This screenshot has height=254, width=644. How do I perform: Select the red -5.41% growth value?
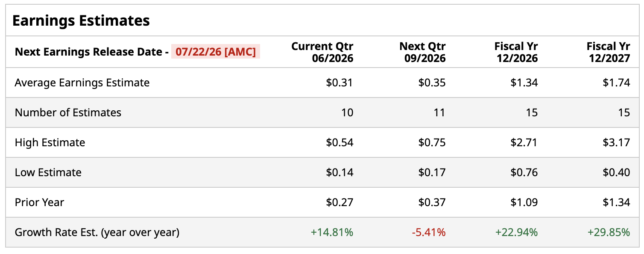pyautogui.click(x=429, y=232)
